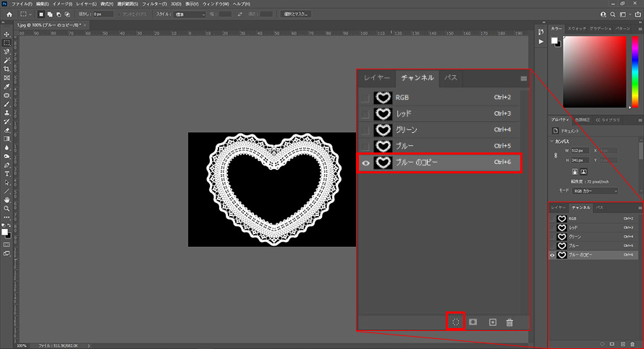Choose New Selection mode in options bar

pos(41,14)
